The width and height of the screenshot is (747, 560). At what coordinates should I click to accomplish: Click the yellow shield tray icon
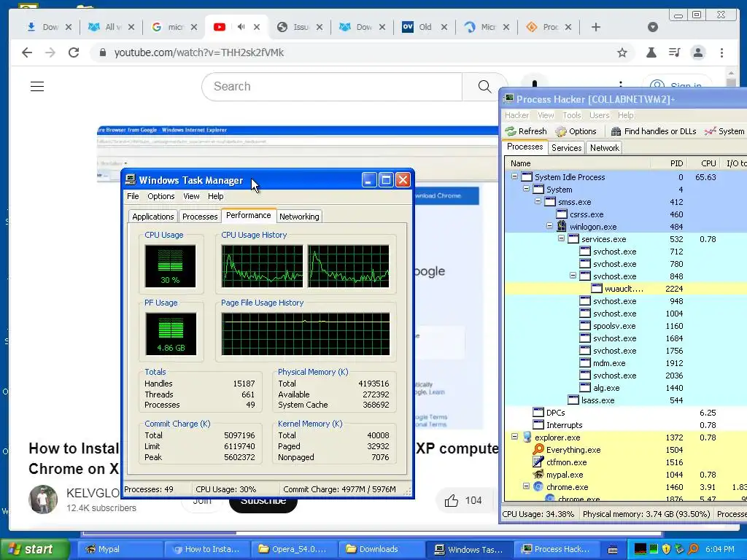(x=666, y=549)
